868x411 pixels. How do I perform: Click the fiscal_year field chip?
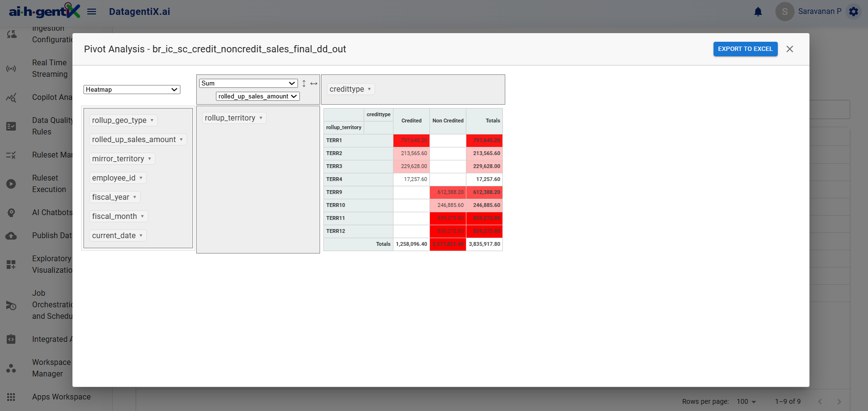[111, 197]
